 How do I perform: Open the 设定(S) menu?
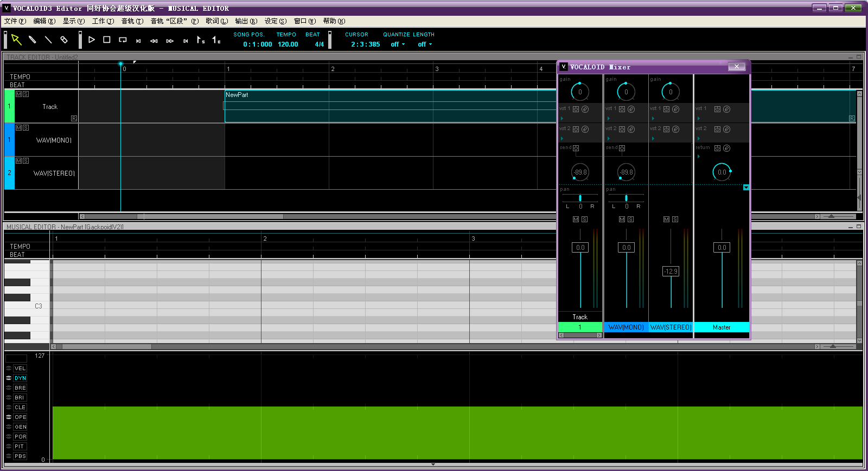coord(275,21)
